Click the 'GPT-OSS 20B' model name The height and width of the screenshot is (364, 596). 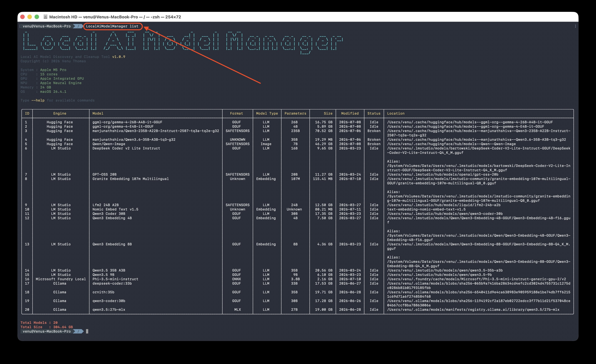pos(104,174)
